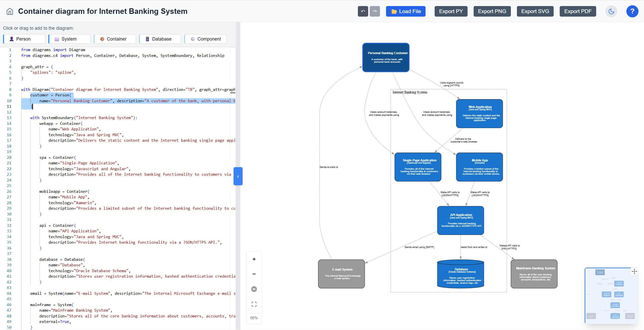644x330 pixels.
Task: Enter fullscreen diagram view
Action: [254, 304]
